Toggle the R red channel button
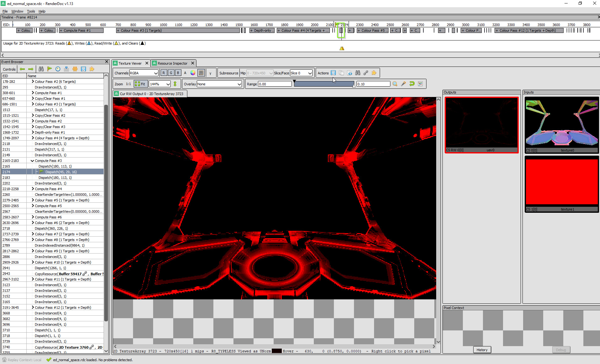Image resolution: width=600 pixels, height=364 pixels. (163, 73)
